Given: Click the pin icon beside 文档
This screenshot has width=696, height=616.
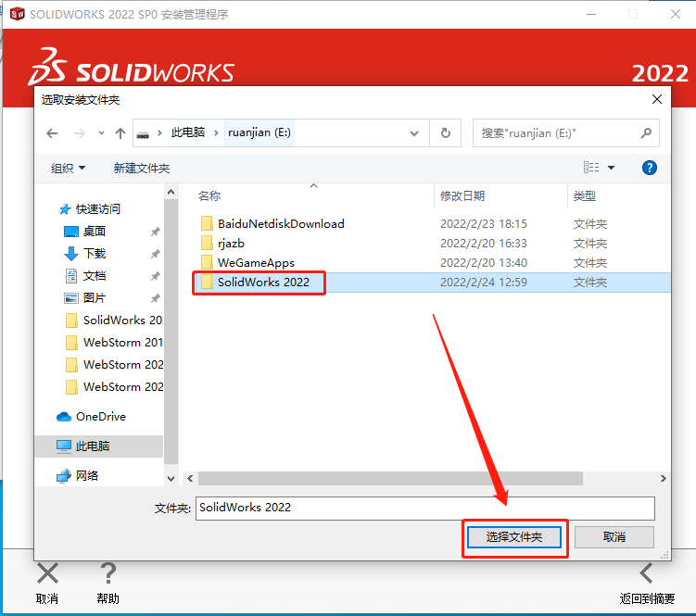Looking at the screenshot, I should point(155,276).
